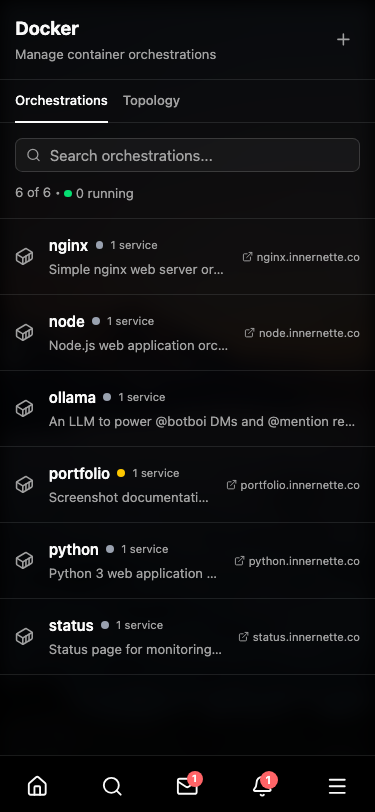Focus the Search orchestrations field

tap(187, 155)
